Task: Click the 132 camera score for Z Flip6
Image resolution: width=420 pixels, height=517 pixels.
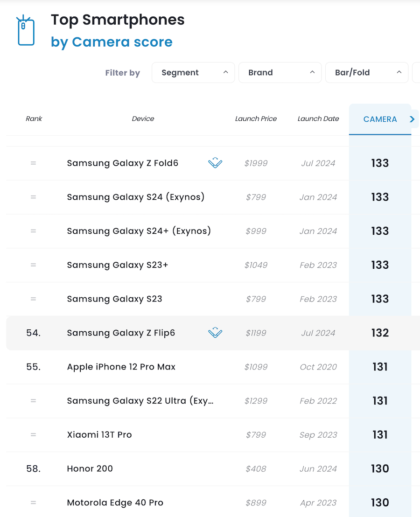Action: coord(380,333)
